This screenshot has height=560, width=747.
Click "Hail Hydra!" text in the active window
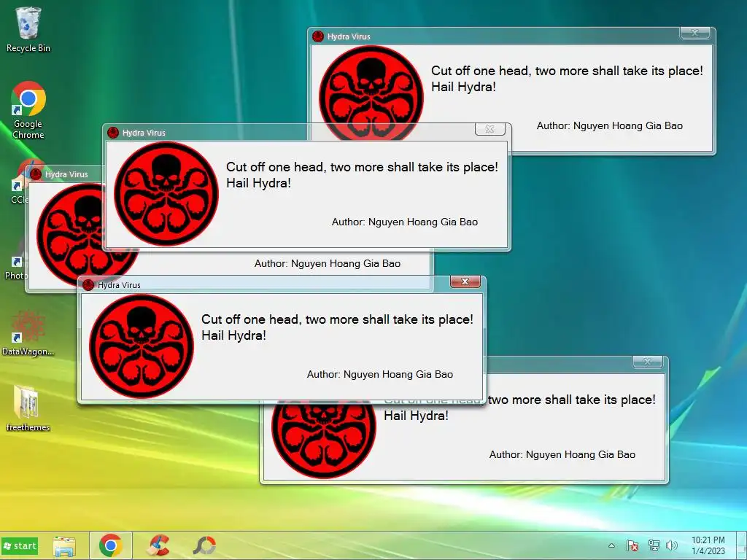coord(233,335)
